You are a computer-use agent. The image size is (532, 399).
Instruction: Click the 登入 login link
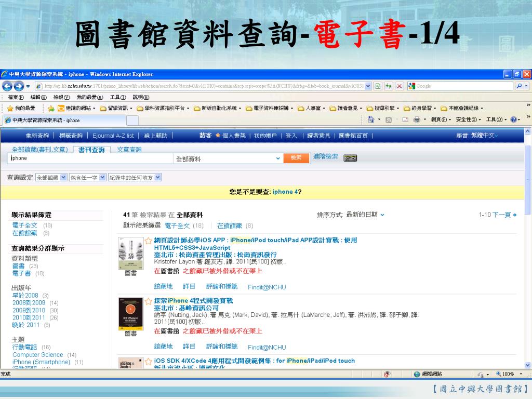coord(291,136)
